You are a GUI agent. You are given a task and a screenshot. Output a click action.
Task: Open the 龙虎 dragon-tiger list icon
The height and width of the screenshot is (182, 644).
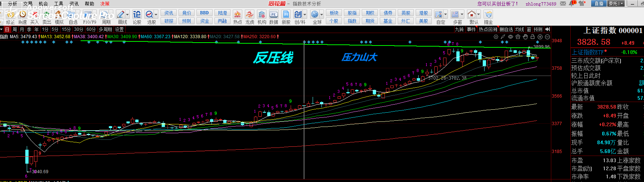250,14
